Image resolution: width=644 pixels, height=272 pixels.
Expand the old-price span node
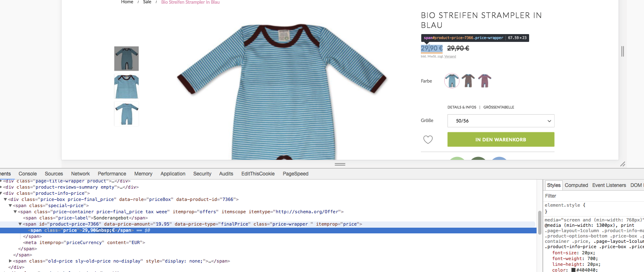(x=10, y=261)
